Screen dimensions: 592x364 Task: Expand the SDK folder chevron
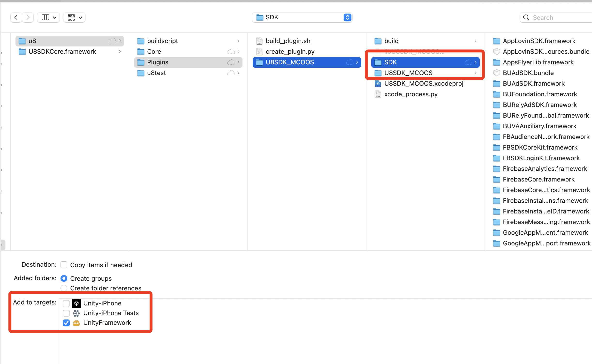[477, 62]
